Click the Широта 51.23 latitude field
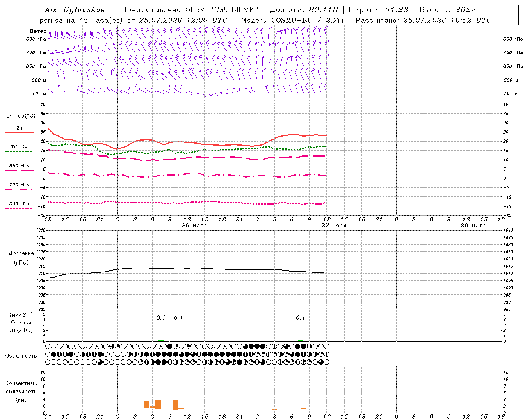This screenshot has width=525, height=420. 379,10
